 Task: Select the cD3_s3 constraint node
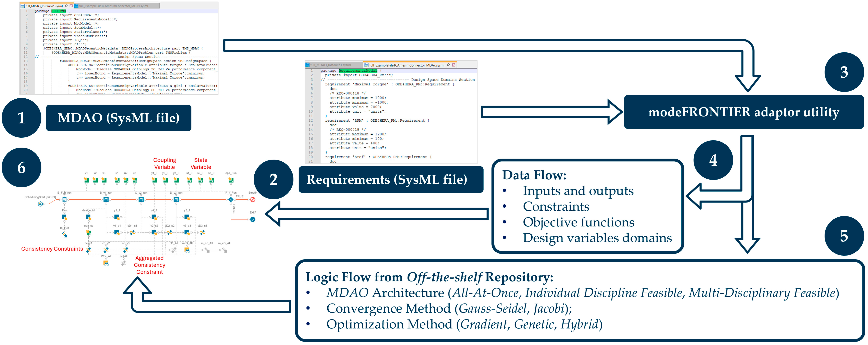[202, 232]
